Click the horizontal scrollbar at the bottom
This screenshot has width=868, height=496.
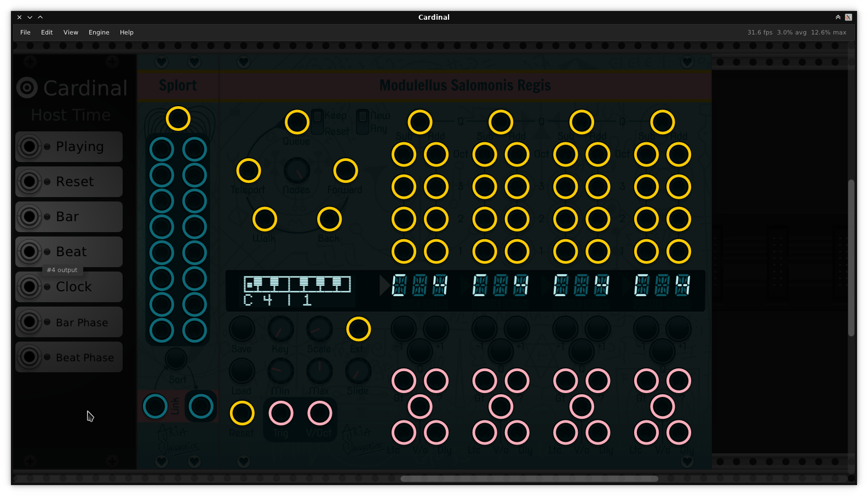point(529,478)
